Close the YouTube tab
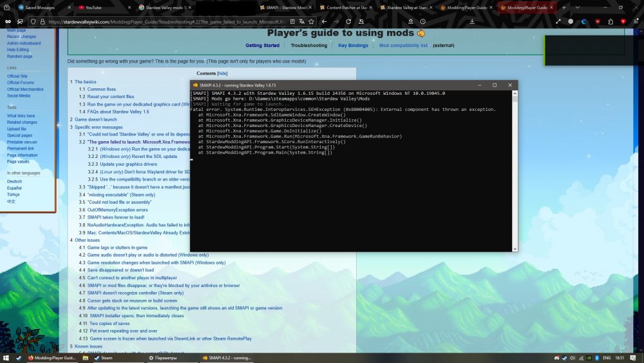Image resolution: width=644 pixels, height=363 pixels. (x=129, y=7)
